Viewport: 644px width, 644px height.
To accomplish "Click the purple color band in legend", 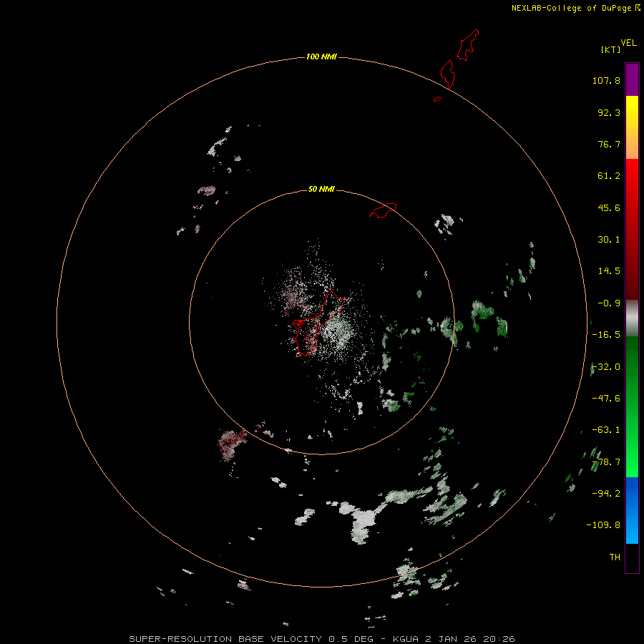I will point(632,79).
